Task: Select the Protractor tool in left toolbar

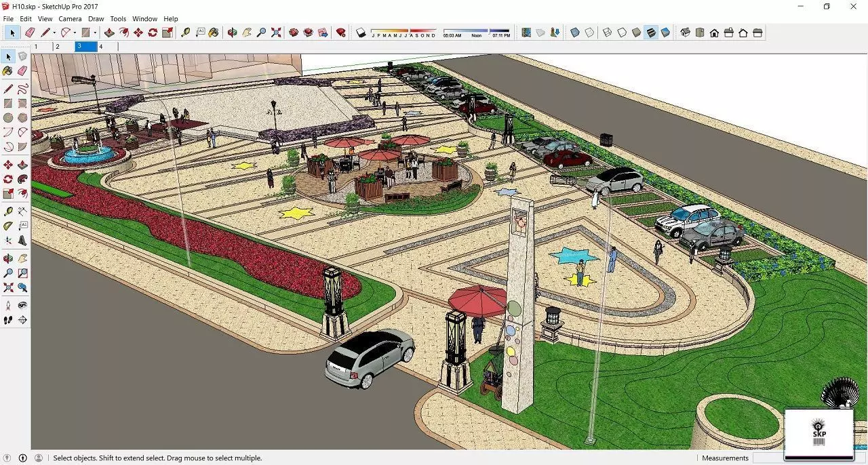Action: click(x=8, y=226)
